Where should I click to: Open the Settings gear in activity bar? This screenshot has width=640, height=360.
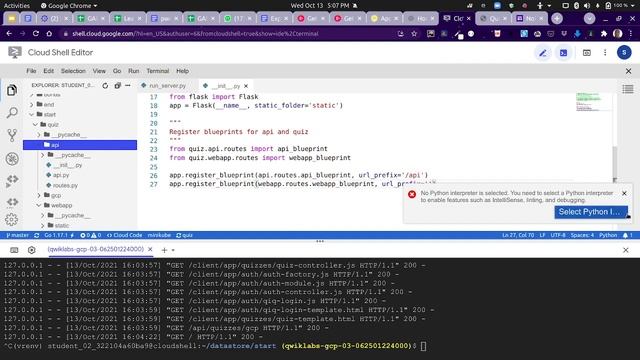coord(12,220)
